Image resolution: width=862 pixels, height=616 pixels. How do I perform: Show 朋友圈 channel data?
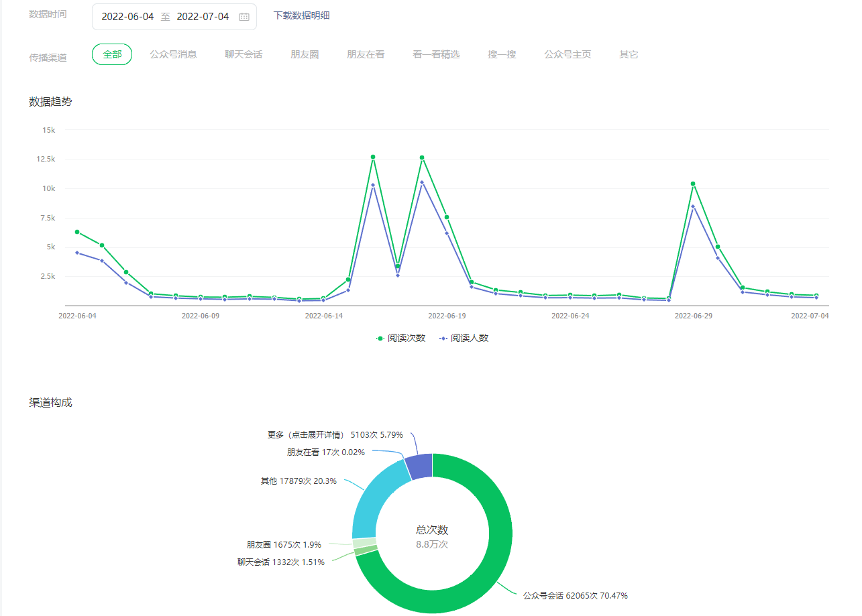click(305, 54)
